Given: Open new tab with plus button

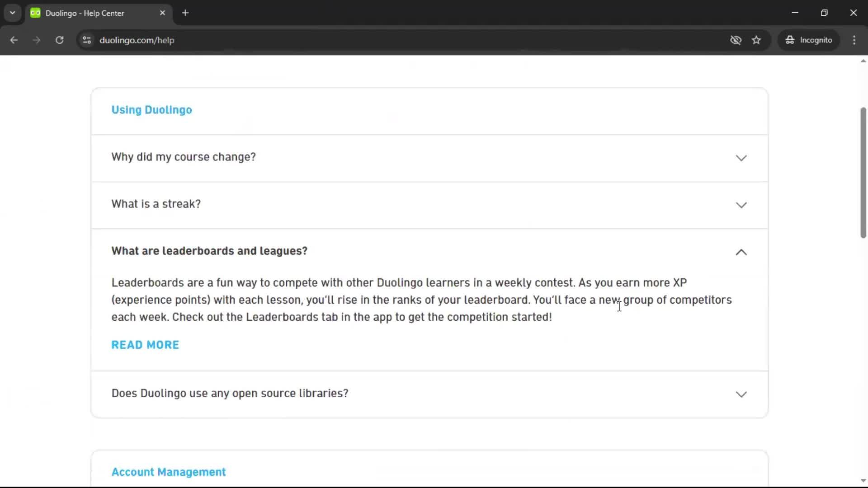Looking at the screenshot, I should pos(185,13).
